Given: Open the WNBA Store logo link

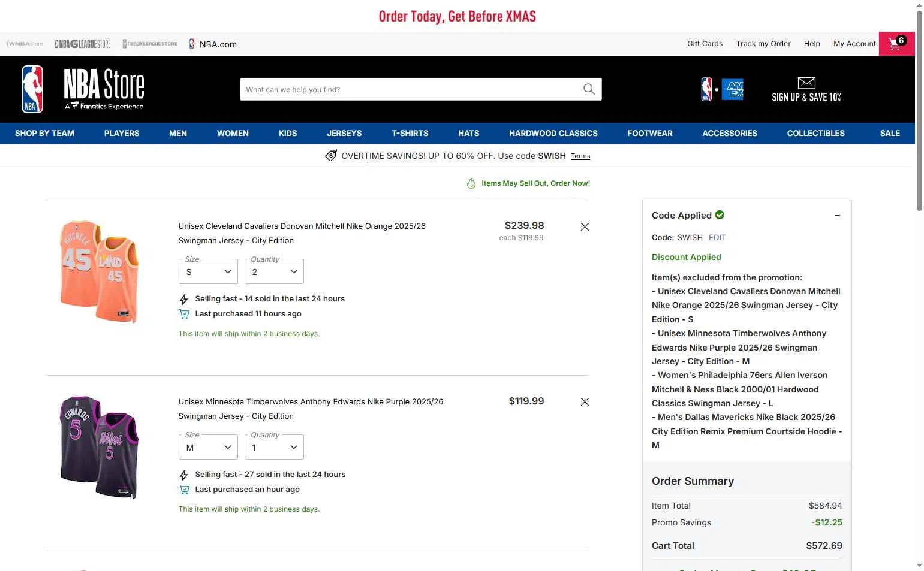Looking at the screenshot, I should point(25,44).
